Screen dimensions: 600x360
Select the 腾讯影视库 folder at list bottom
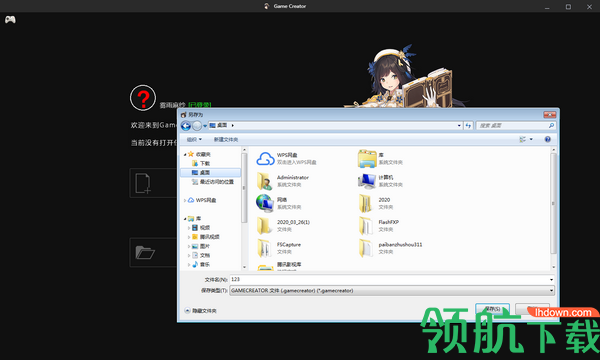point(280,267)
